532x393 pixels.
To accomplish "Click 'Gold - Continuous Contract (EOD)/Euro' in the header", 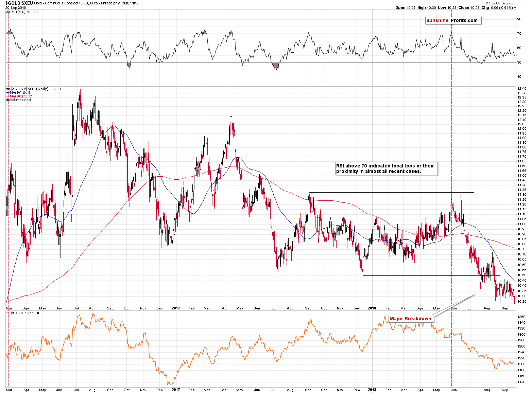I will (65, 3).
